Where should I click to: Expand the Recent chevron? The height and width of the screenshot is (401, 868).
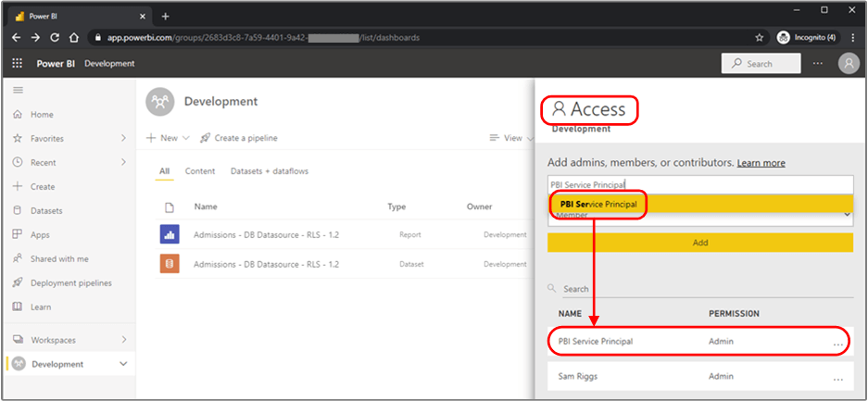pos(123,162)
